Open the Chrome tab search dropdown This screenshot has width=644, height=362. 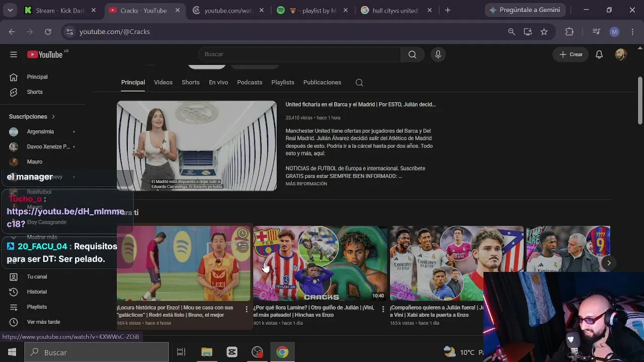tap(10, 10)
